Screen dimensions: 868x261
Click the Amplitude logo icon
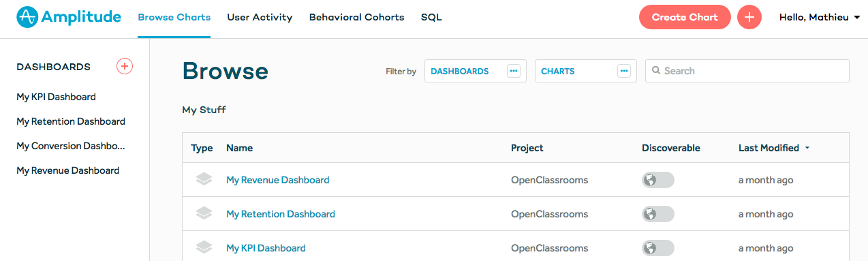click(x=27, y=17)
